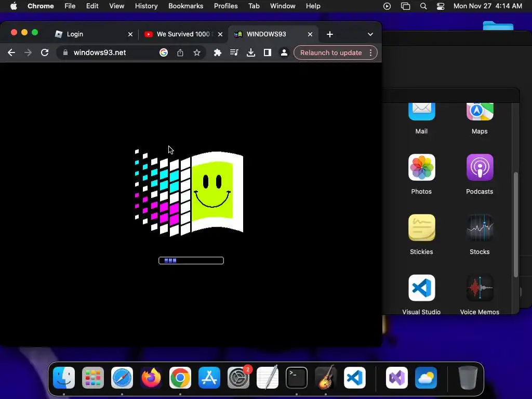The height and width of the screenshot is (399, 532).
Task: Open a new tab with plus button
Action: pos(330,34)
